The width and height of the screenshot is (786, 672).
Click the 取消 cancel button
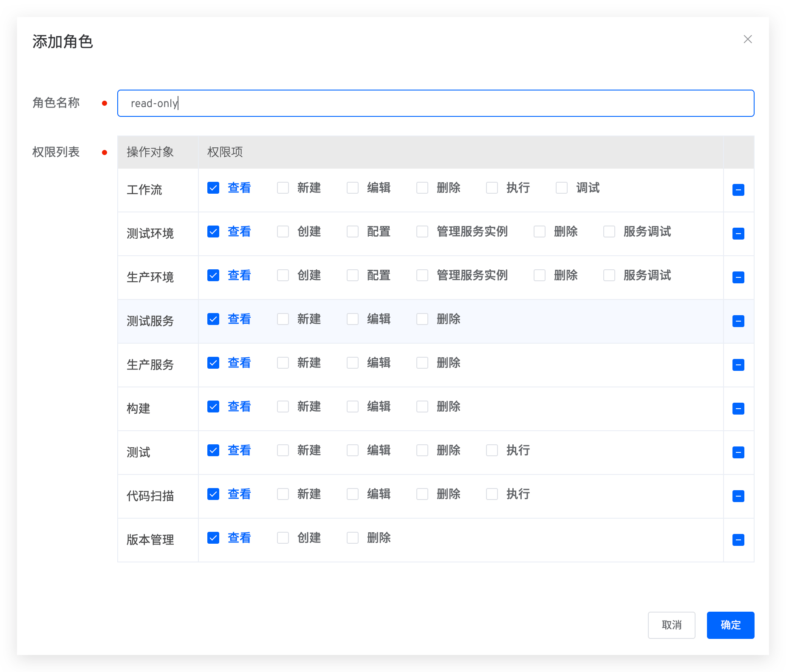coord(671,625)
